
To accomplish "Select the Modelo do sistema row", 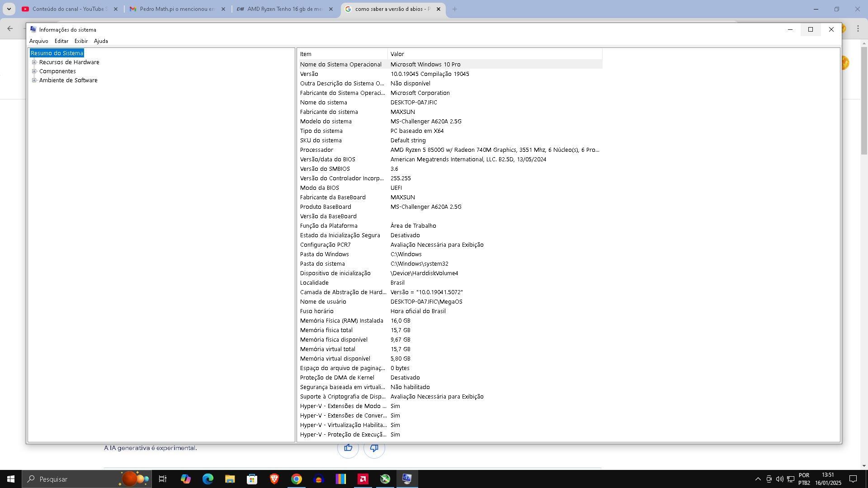I will tap(450, 122).
